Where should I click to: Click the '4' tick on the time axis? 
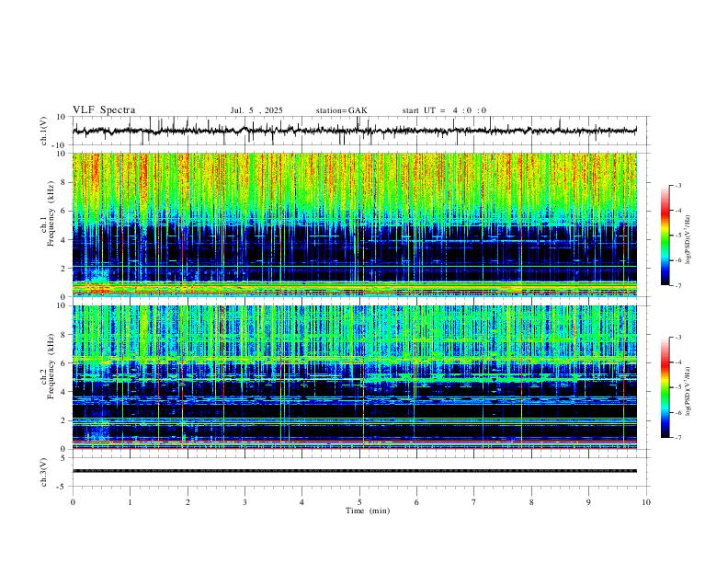pos(301,502)
